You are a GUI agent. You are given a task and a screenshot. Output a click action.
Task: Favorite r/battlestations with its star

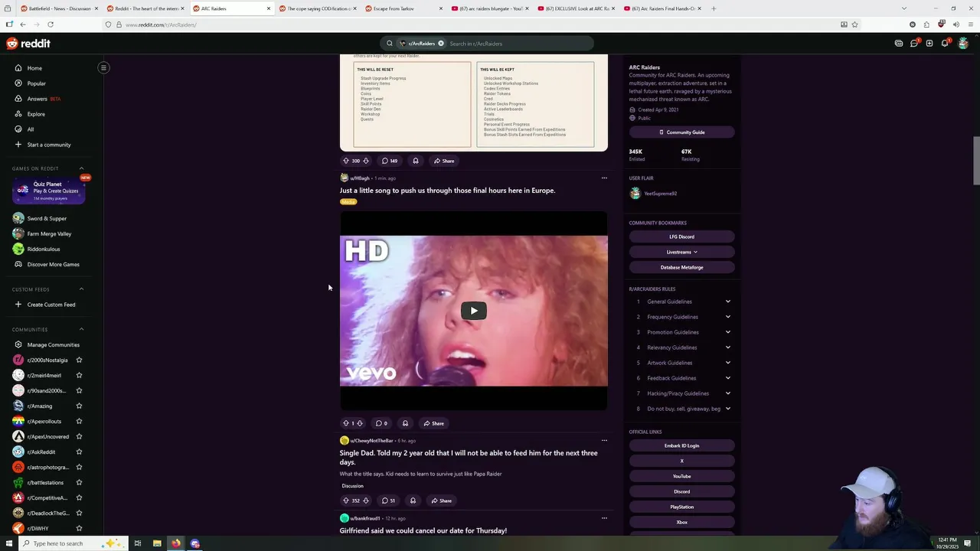click(x=79, y=482)
